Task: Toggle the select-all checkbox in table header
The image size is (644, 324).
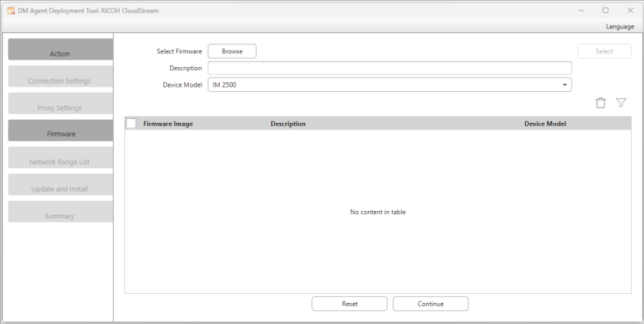Action: 131,124
